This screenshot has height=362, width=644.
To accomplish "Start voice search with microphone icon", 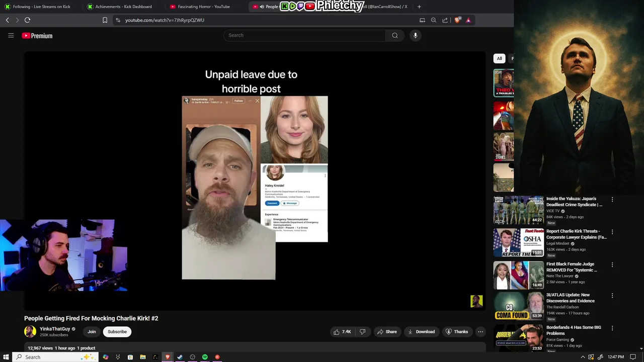I will pos(415,35).
